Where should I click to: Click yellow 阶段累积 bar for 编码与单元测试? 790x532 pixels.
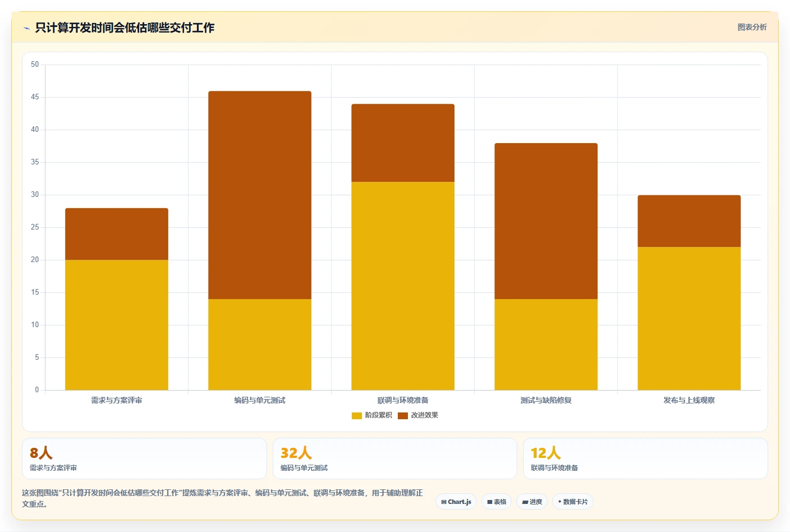(260, 345)
